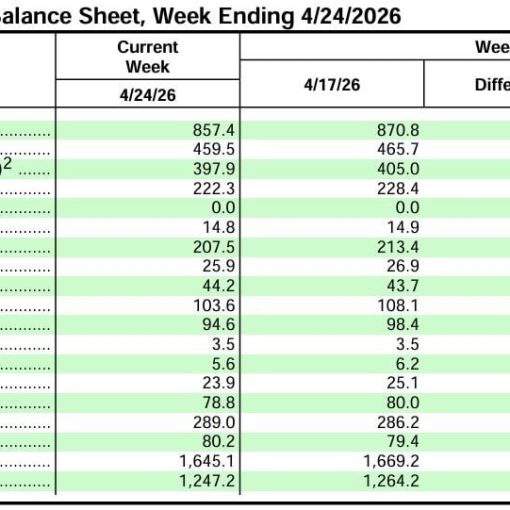The image size is (510, 510).
Task: Click the 207.5 cell
Action: (214, 247)
